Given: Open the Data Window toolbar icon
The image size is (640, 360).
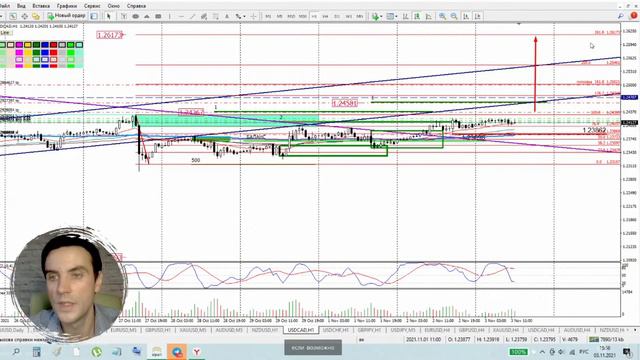Looking at the screenshot, I should (24, 16).
